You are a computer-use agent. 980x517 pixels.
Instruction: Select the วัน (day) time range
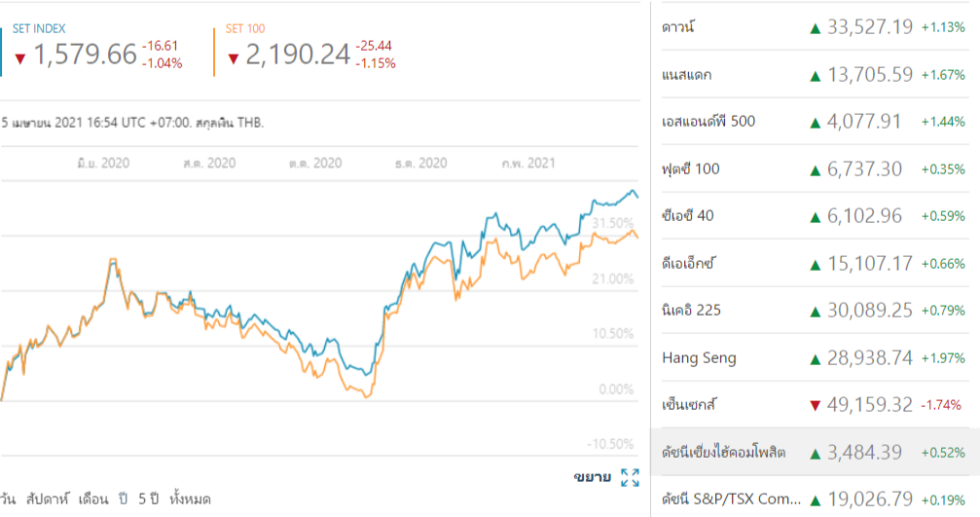pos(8,499)
